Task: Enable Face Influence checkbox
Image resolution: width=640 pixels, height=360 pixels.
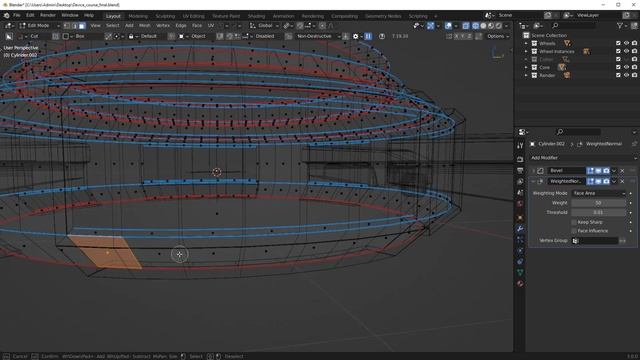Action: click(574, 231)
